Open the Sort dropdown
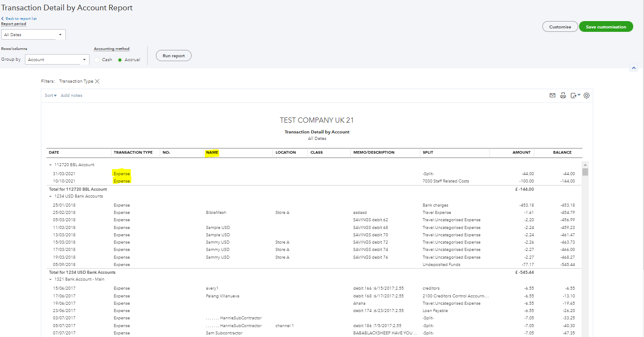This screenshot has width=644, height=337. coord(51,96)
